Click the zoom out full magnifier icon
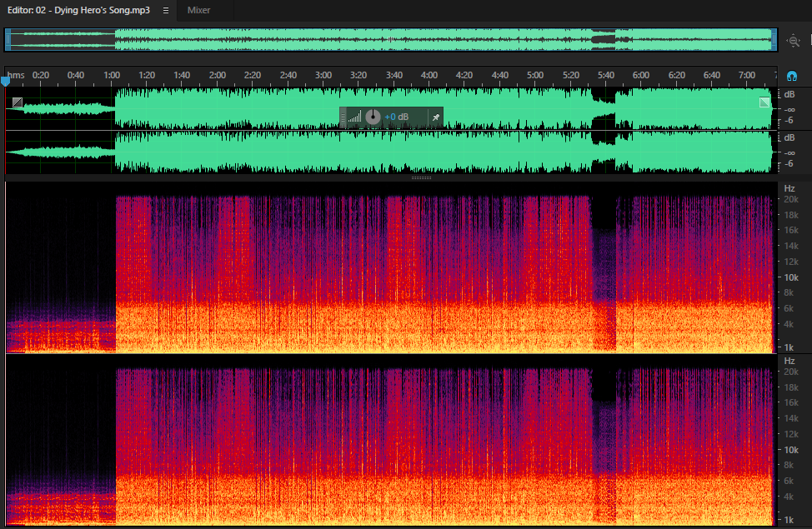Image resolution: width=812 pixels, height=529 pixels. point(794,40)
